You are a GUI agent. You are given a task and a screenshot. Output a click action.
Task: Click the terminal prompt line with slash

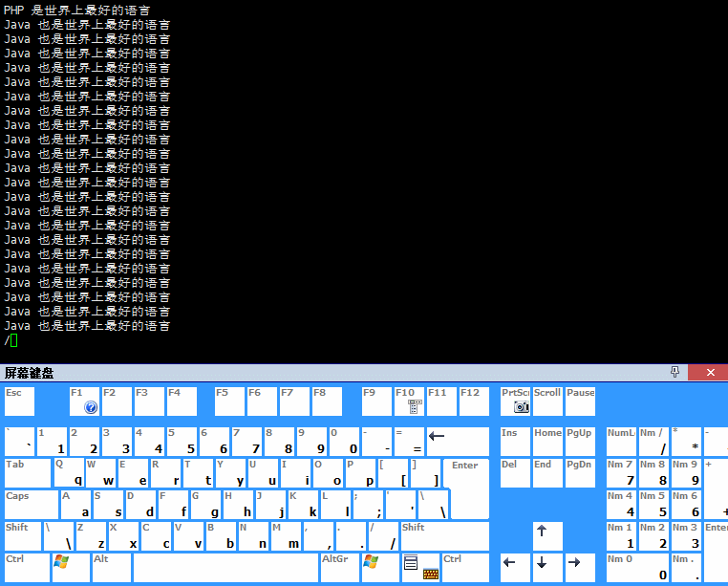[11, 340]
